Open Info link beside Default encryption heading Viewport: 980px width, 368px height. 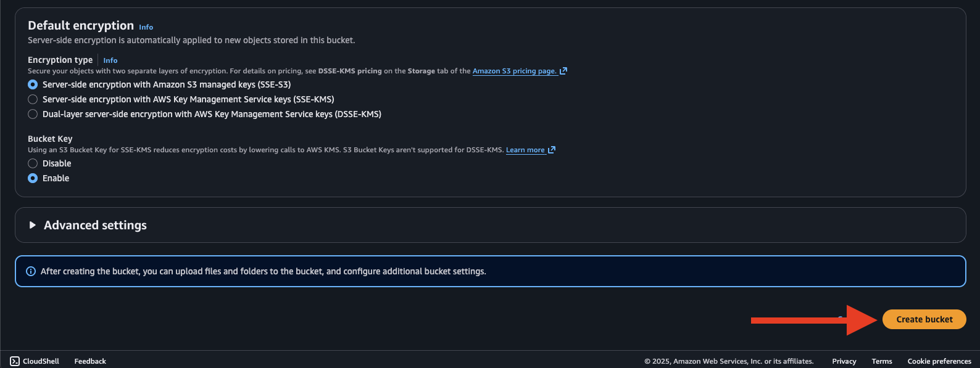click(x=146, y=27)
